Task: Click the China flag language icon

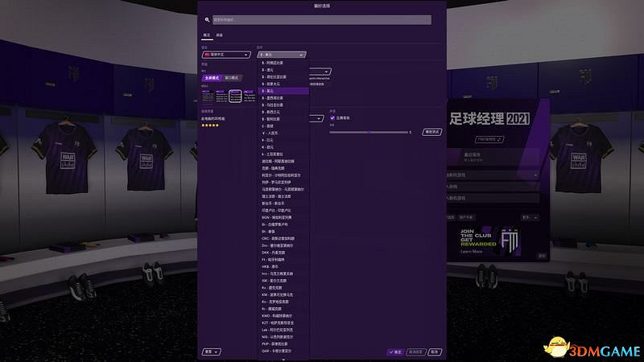Action: point(205,55)
